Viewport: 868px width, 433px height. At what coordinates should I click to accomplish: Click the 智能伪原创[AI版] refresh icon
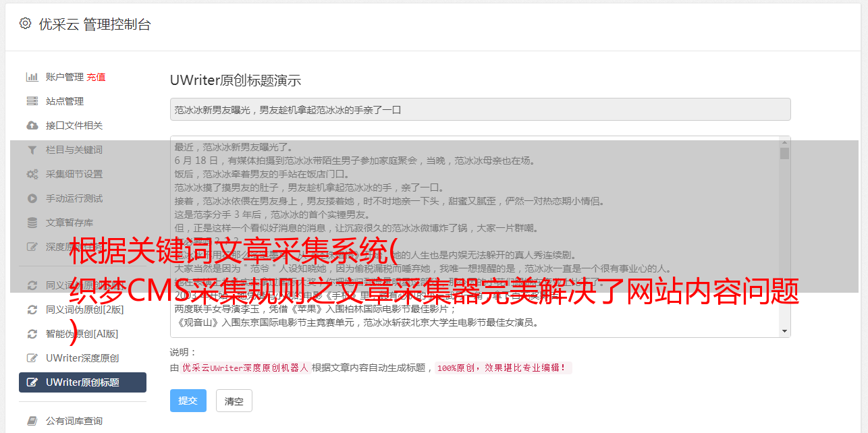pyautogui.click(x=32, y=334)
